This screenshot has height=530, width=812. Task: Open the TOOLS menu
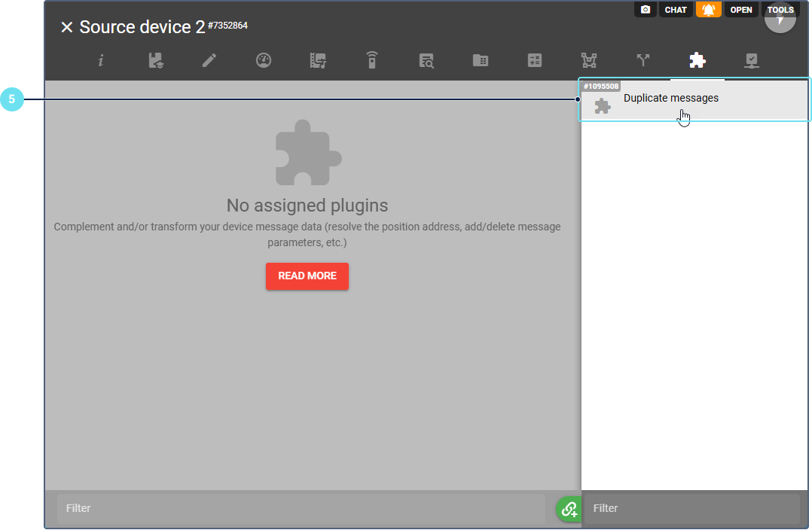click(x=780, y=10)
